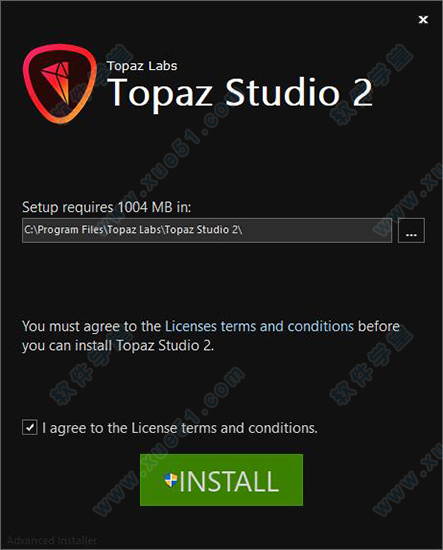Image resolution: width=443 pixels, height=550 pixels.
Task: Click the word 'conditions' in the blue link
Action: 321,327
